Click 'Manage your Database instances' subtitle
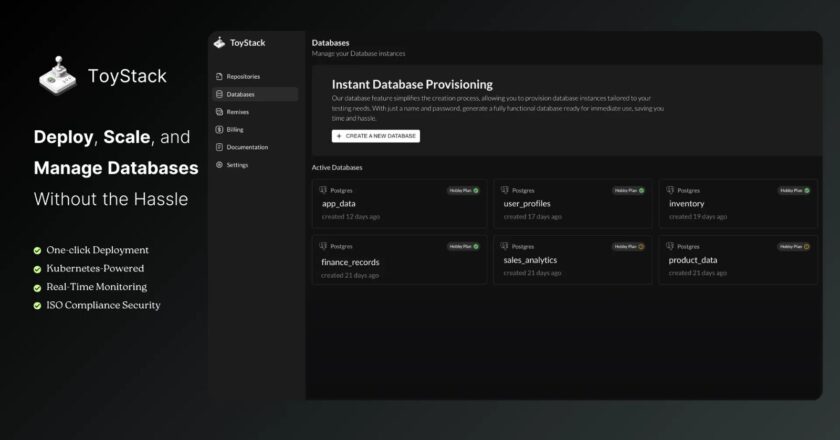 358,54
